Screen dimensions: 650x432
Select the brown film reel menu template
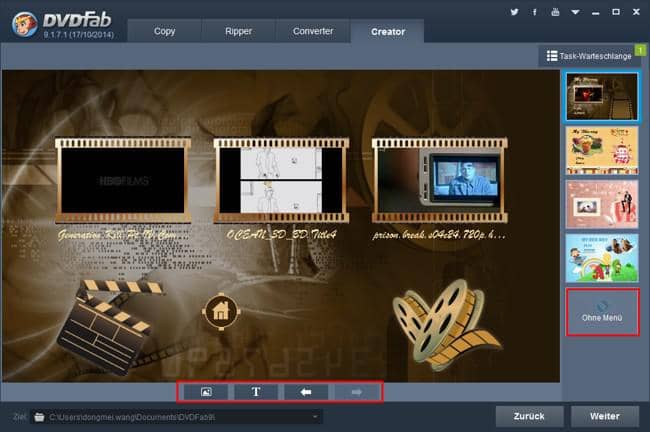[x=601, y=97]
